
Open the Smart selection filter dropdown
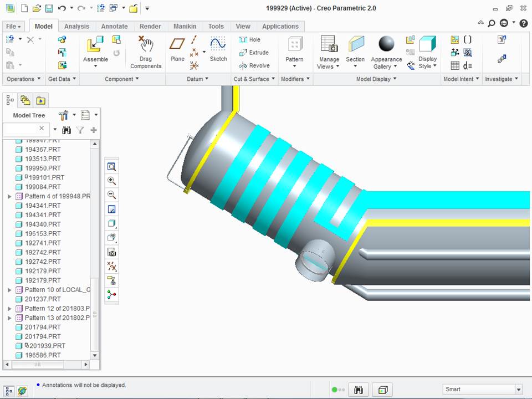[519, 390]
